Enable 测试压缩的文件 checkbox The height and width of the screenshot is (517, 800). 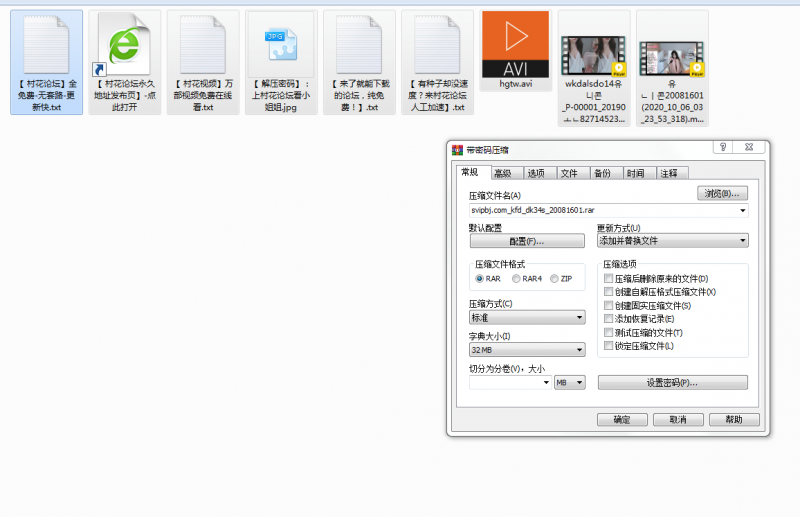pyautogui.click(x=608, y=332)
